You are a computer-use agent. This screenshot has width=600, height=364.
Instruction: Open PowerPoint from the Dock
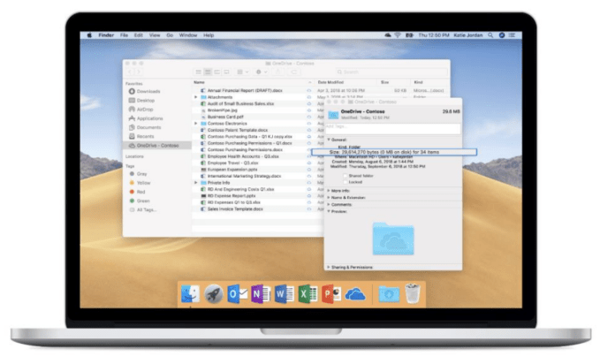coord(331,294)
